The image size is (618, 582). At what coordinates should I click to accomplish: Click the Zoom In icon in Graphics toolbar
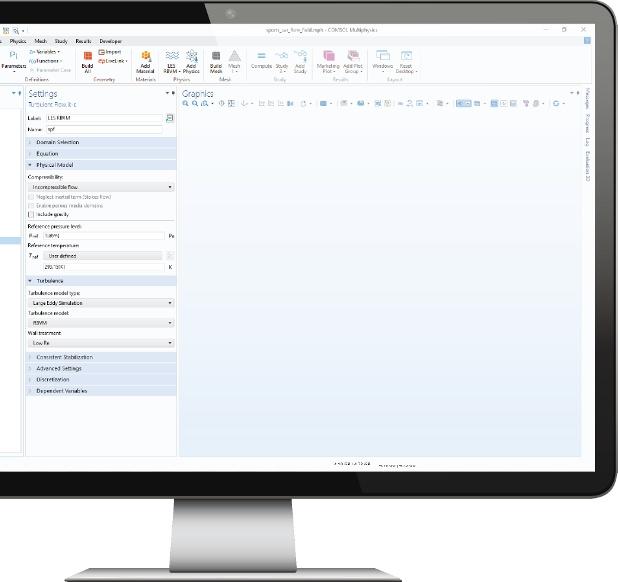click(185, 104)
